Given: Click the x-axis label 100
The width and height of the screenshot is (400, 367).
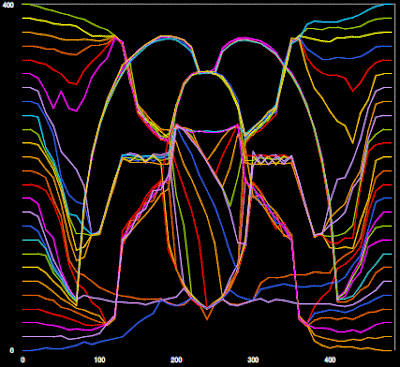Looking at the screenshot, I should (100, 360).
